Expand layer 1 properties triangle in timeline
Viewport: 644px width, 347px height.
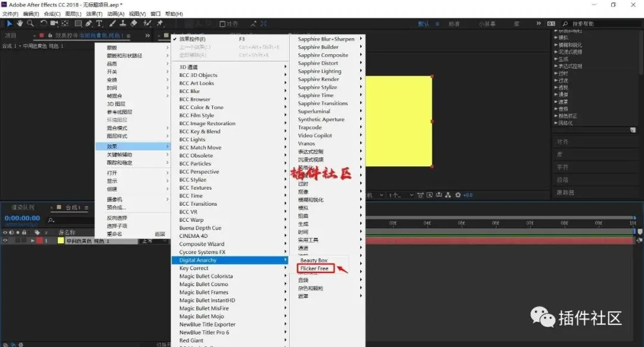(32, 241)
